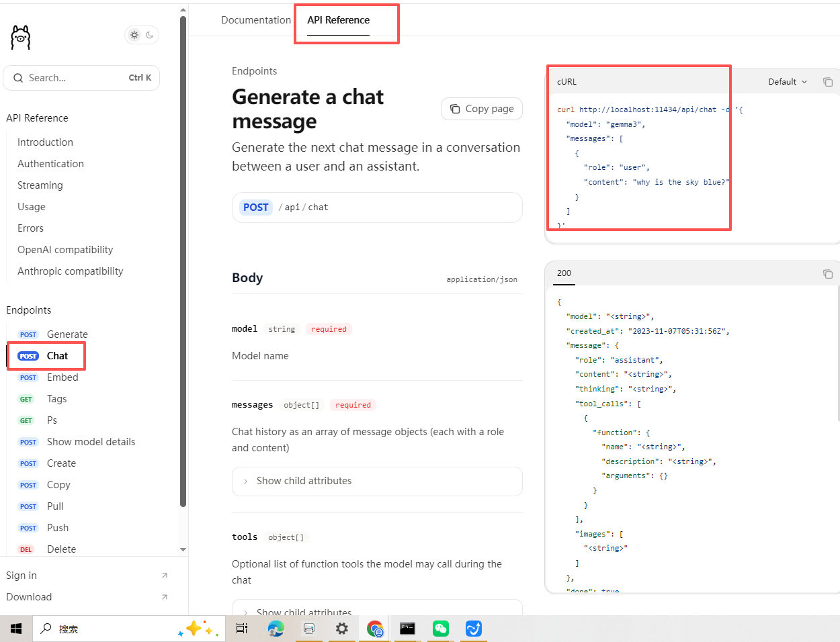Screen dimensions: 840x642
Task: Click the 'required' badge beside model
Action: click(x=329, y=329)
